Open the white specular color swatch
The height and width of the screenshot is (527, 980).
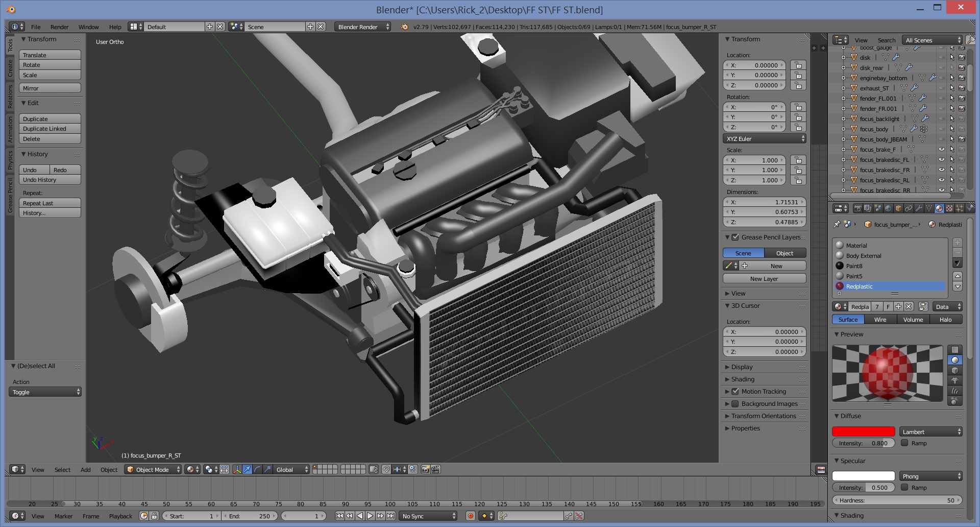coord(863,476)
